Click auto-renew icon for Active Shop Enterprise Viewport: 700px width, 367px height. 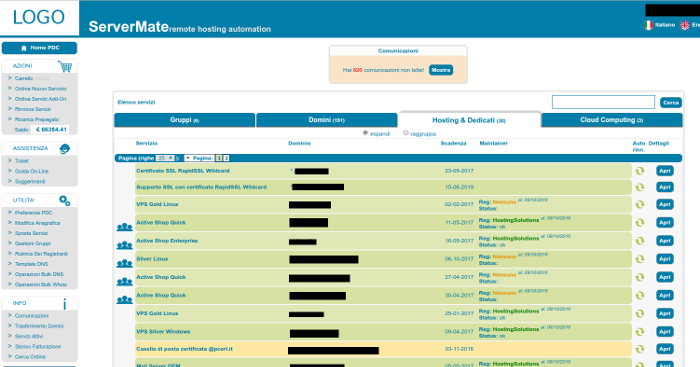[x=640, y=241]
